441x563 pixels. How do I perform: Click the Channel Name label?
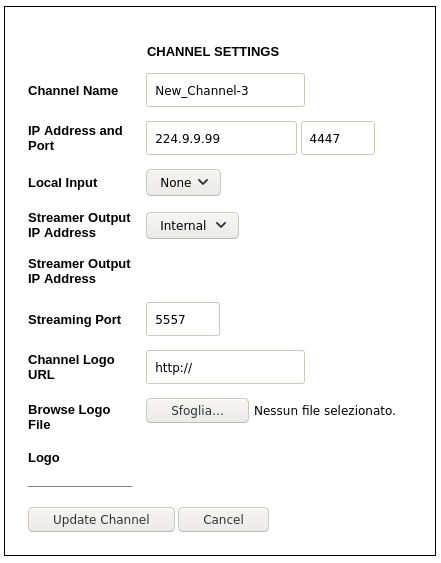73,90
